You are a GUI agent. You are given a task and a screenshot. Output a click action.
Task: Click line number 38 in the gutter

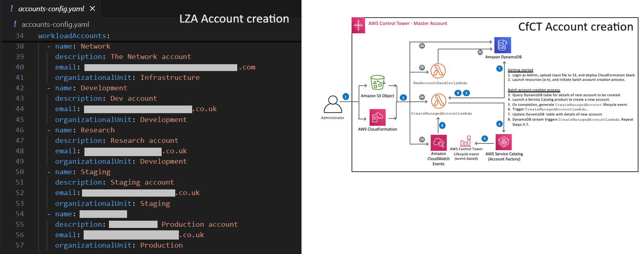coord(20,46)
